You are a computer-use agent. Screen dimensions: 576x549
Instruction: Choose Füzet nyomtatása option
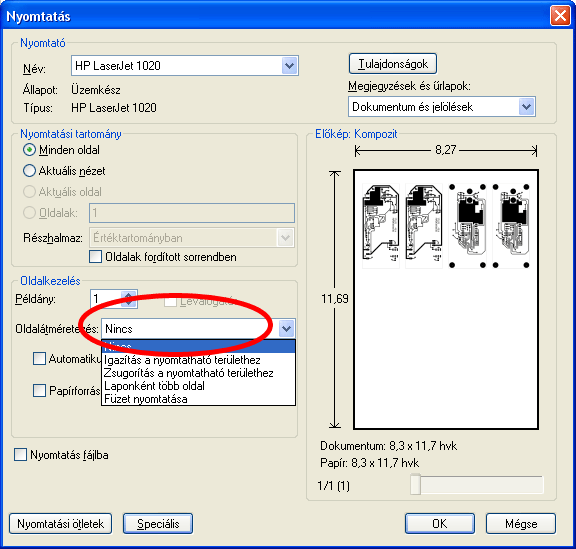(198, 399)
